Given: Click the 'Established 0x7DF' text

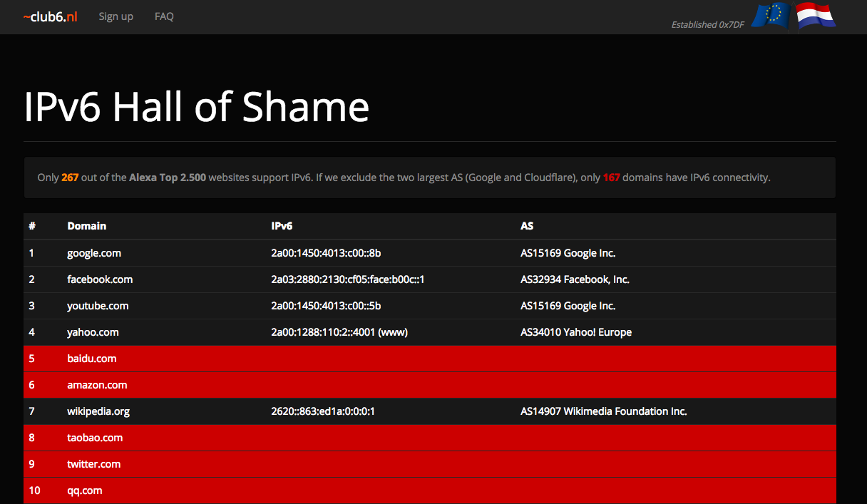Looking at the screenshot, I should tap(708, 24).
